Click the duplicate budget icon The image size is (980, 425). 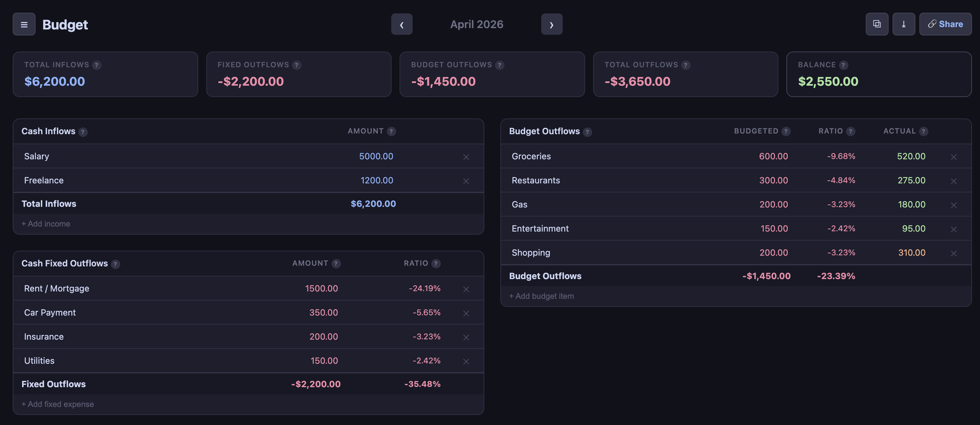[x=877, y=24]
